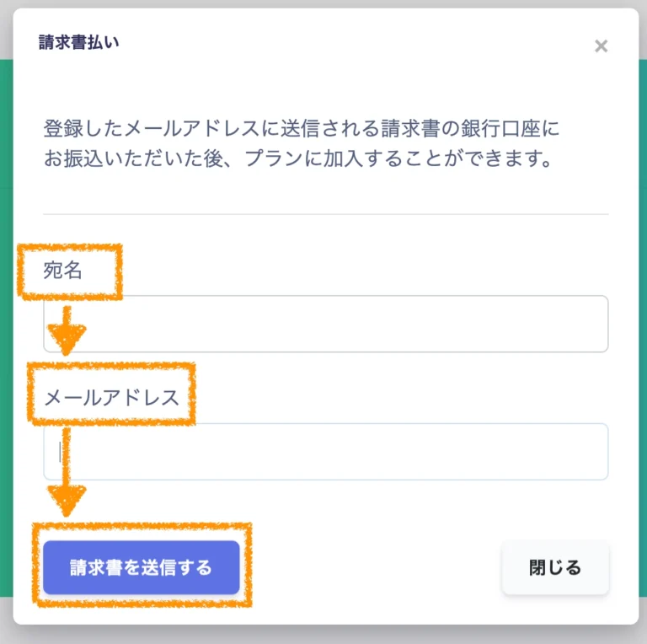Click the green backdrop right of the dialog
The image size is (647, 644).
(x=642, y=337)
